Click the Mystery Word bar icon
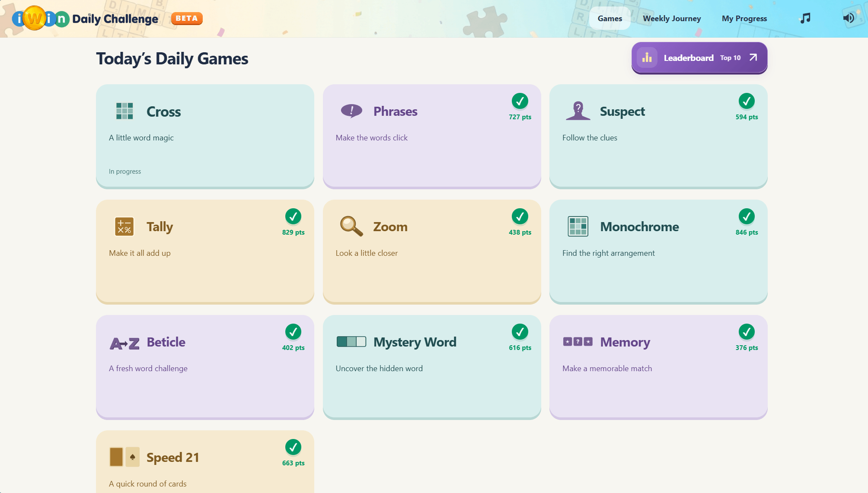The image size is (868, 493). pyautogui.click(x=351, y=342)
